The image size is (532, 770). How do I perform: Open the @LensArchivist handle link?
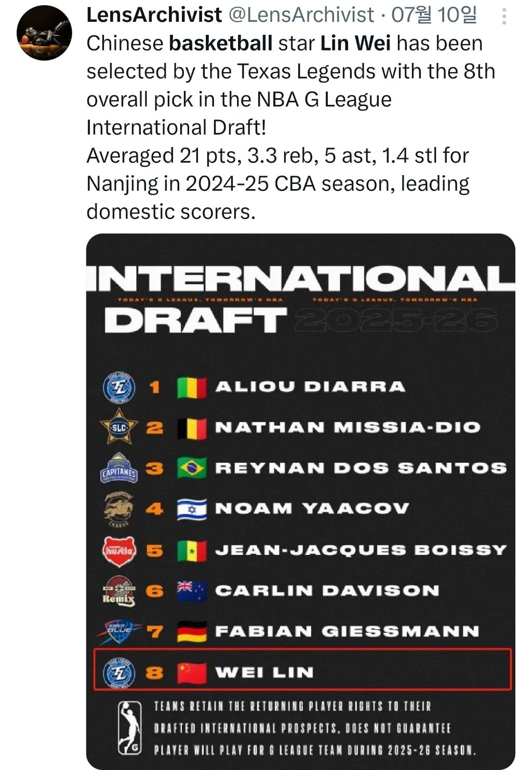(x=301, y=15)
